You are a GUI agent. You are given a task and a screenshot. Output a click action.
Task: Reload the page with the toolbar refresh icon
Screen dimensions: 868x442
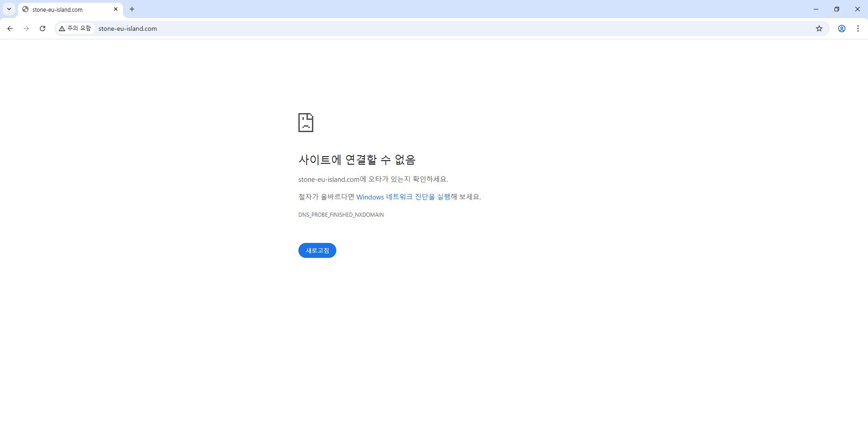pos(42,29)
